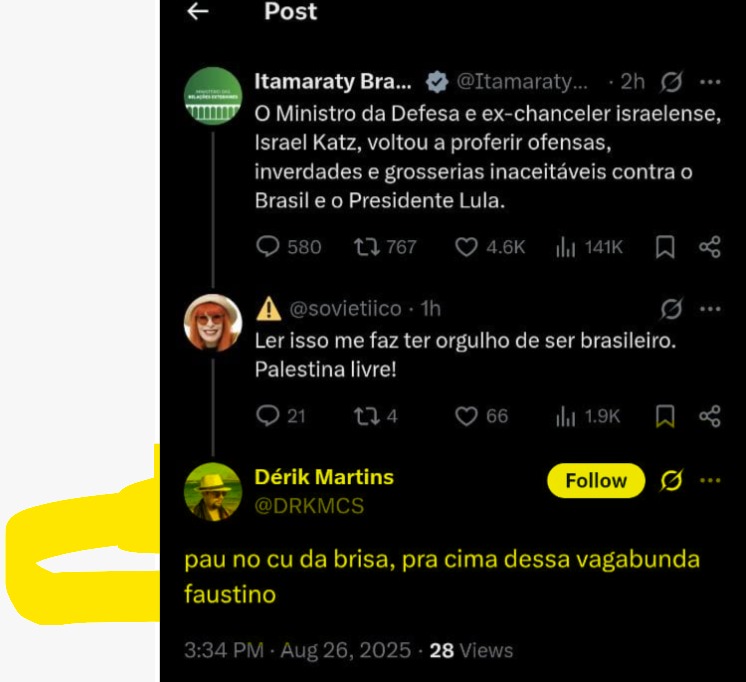Open Grok icon on Itamaraty post
This screenshot has width=746, height=682.
(x=672, y=82)
